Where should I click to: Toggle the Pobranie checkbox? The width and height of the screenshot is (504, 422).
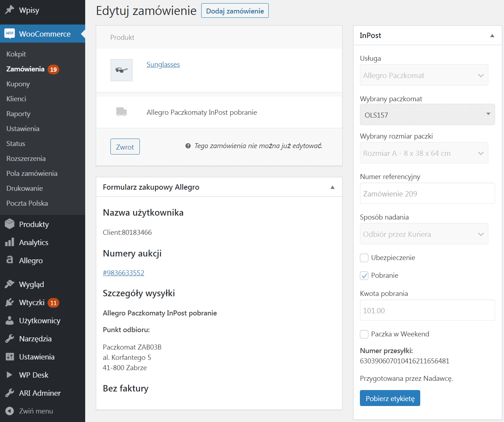364,275
